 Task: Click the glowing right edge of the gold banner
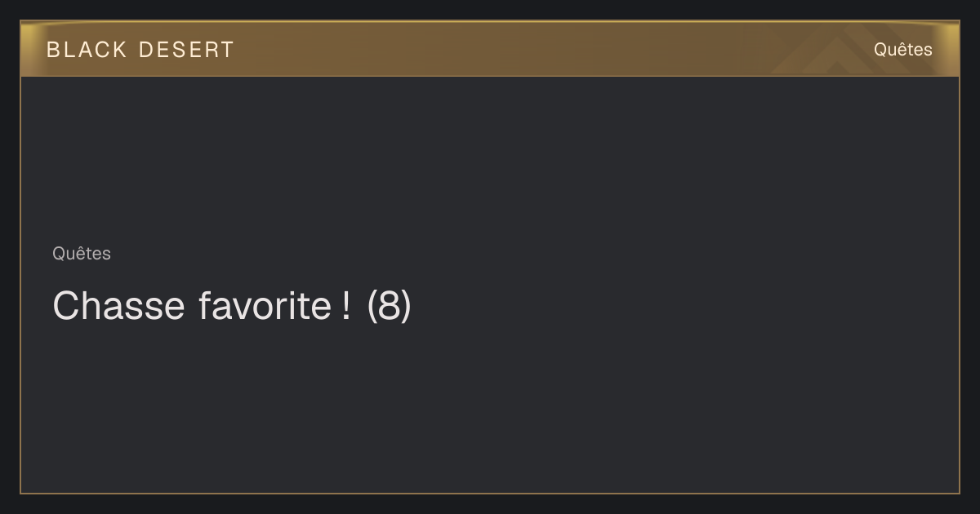[950, 49]
